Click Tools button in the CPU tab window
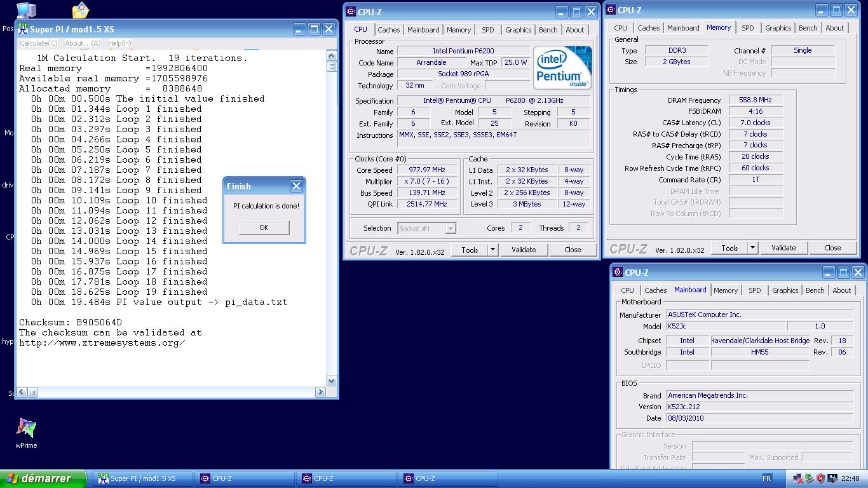 click(470, 250)
